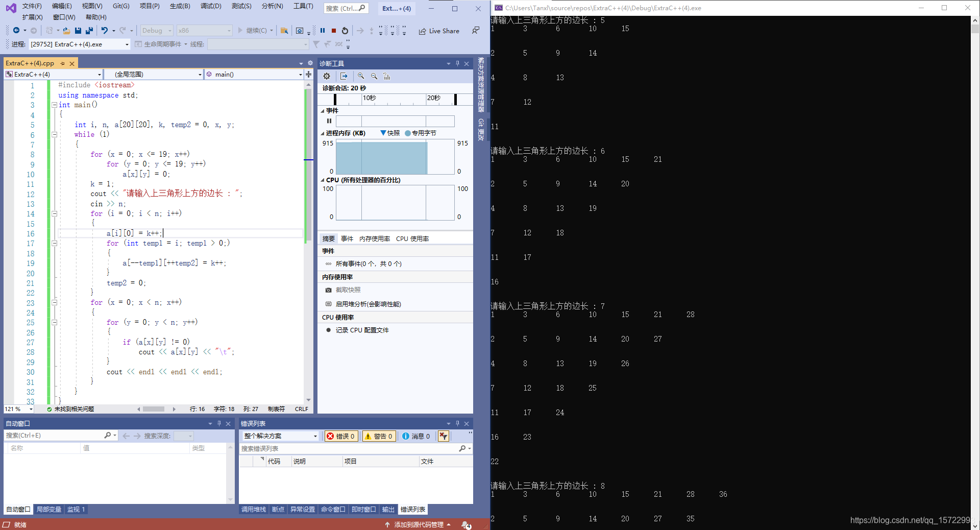Open the process [29752] ExtraC++(4).exe dropdown
This screenshot has height=530, width=980.
click(80, 44)
